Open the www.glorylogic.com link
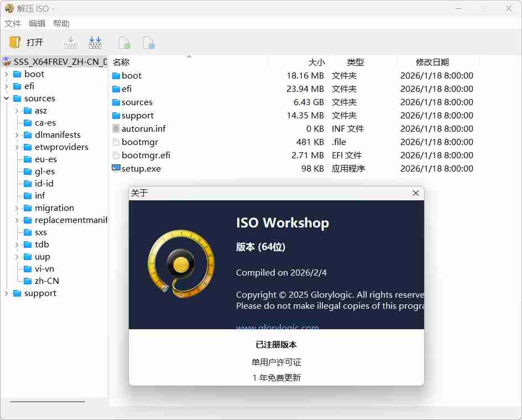 [x=277, y=326]
